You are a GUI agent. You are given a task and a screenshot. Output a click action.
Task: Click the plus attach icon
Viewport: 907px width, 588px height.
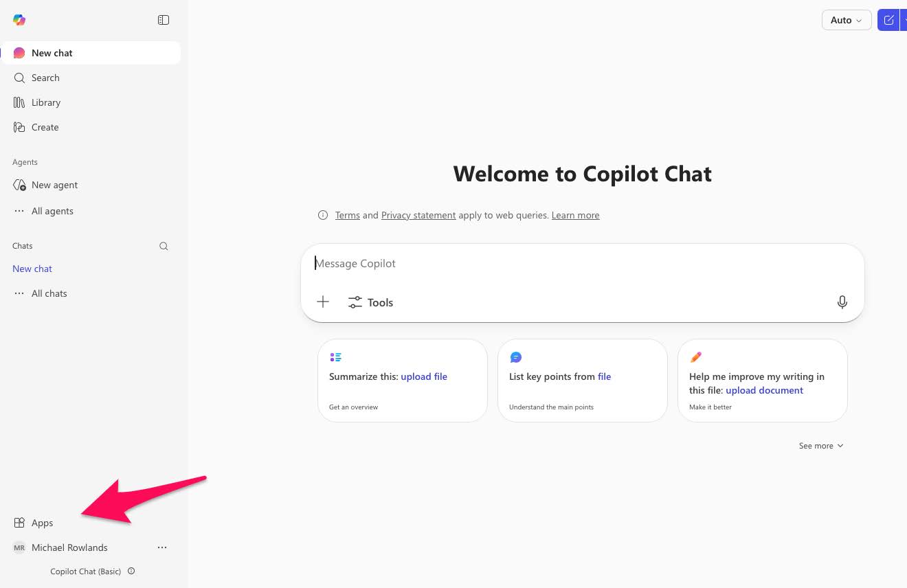(x=323, y=302)
